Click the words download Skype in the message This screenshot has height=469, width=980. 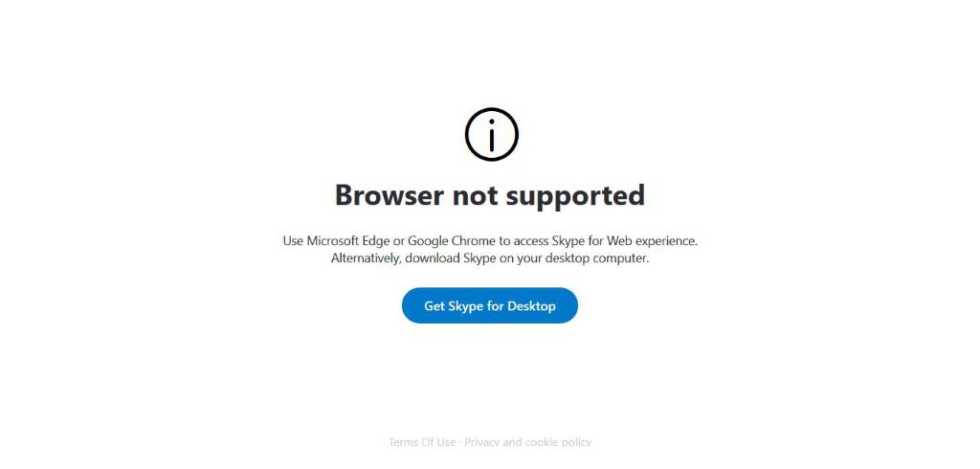(442, 258)
